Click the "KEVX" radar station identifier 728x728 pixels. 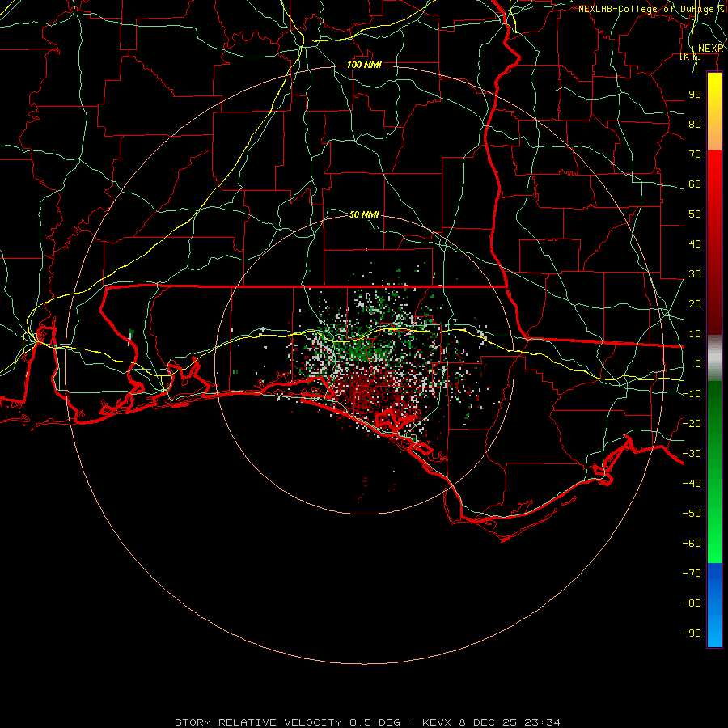click(437, 722)
